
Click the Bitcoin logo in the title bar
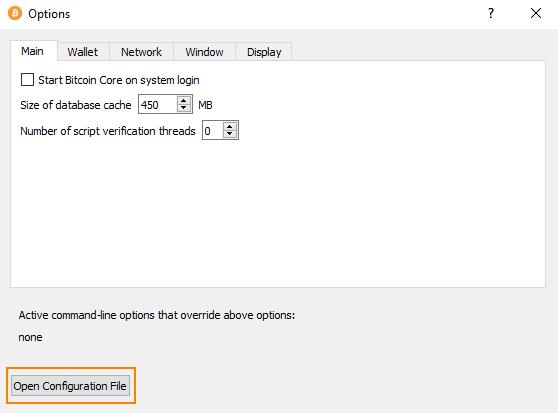15,14
